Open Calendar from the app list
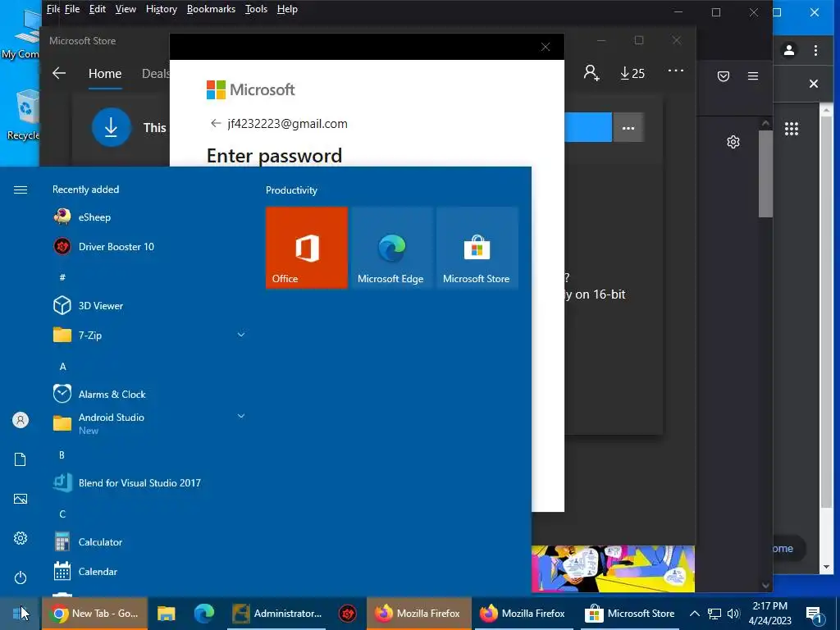The image size is (840, 630). (148, 571)
